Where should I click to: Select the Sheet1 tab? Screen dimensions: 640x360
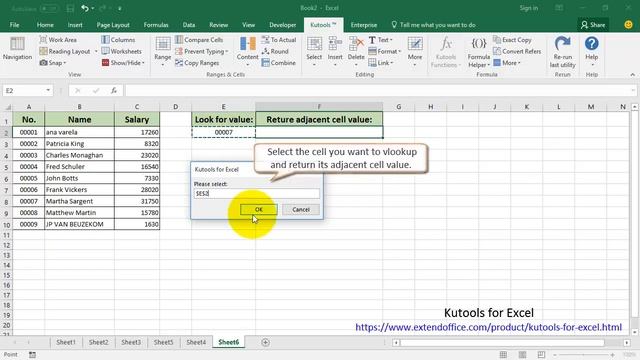click(x=66, y=342)
